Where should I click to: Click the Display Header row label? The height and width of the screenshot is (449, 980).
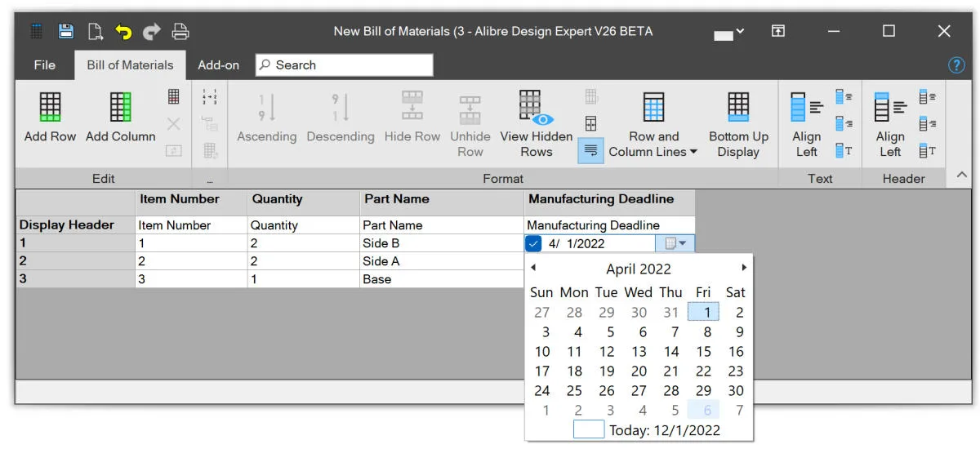point(76,225)
